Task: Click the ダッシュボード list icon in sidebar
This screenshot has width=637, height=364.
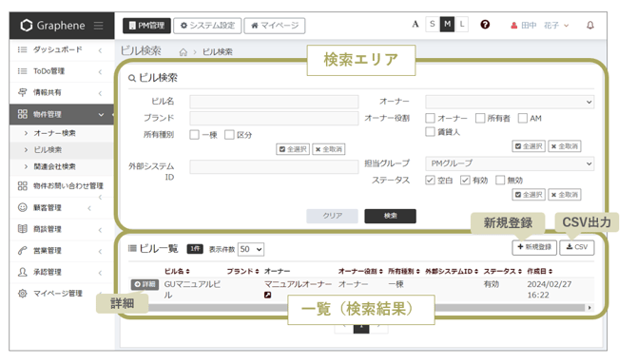Action: tap(23, 49)
